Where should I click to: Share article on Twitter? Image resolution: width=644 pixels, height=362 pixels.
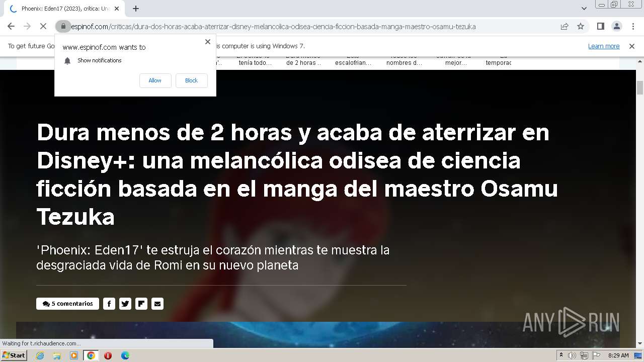pos(125,304)
